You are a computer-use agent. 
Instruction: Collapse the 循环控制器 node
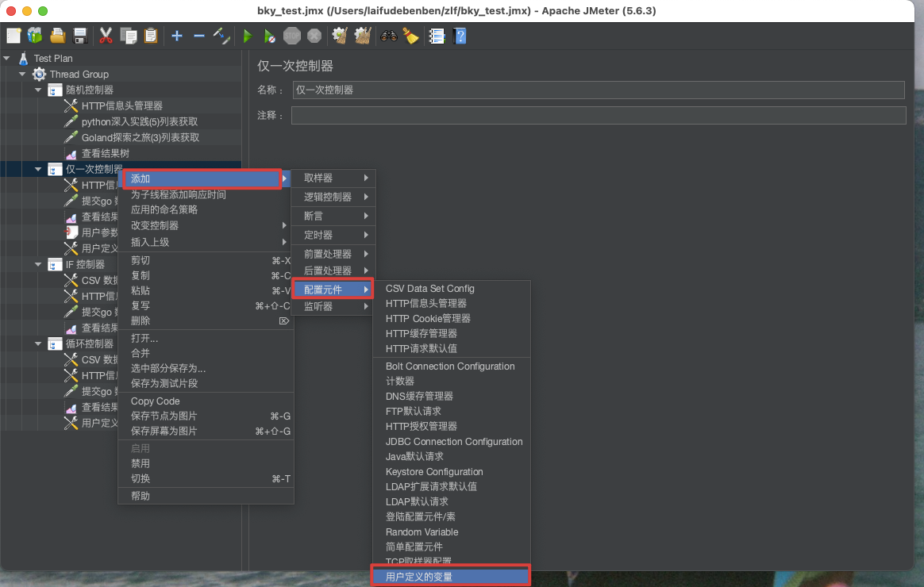click(38, 343)
